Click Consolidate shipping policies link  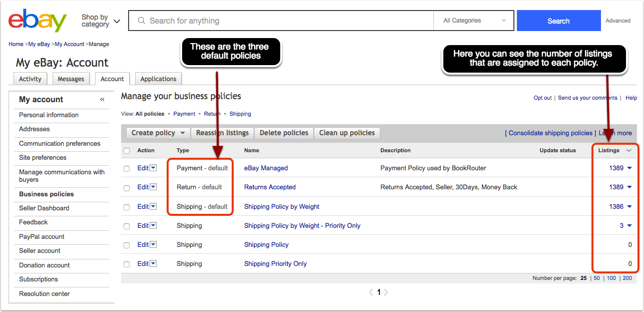550,133
